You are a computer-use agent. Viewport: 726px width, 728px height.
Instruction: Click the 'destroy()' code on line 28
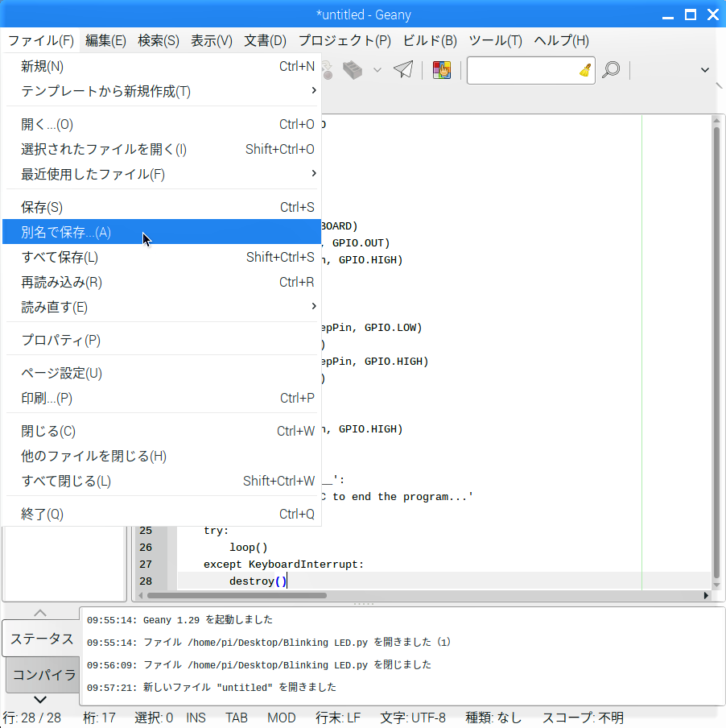tap(258, 581)
